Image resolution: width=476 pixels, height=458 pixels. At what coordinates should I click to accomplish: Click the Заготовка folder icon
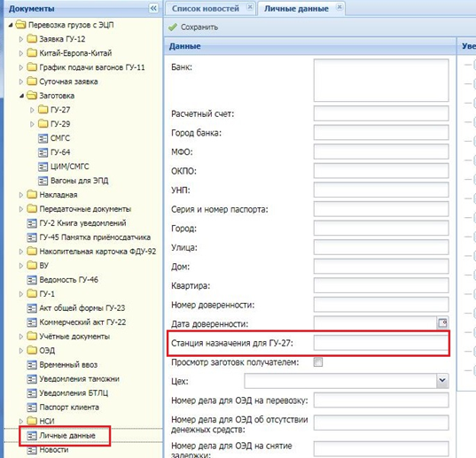pos(32,96)
